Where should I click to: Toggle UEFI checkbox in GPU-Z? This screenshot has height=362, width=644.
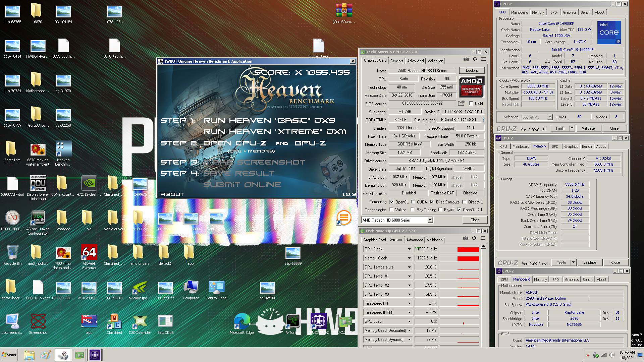point(471,104)
